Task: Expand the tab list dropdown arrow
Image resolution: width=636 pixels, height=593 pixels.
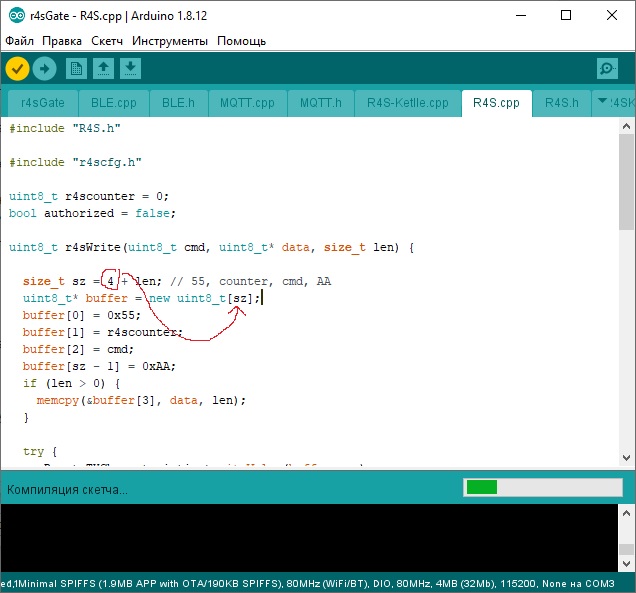Action: tap(601, 102)
